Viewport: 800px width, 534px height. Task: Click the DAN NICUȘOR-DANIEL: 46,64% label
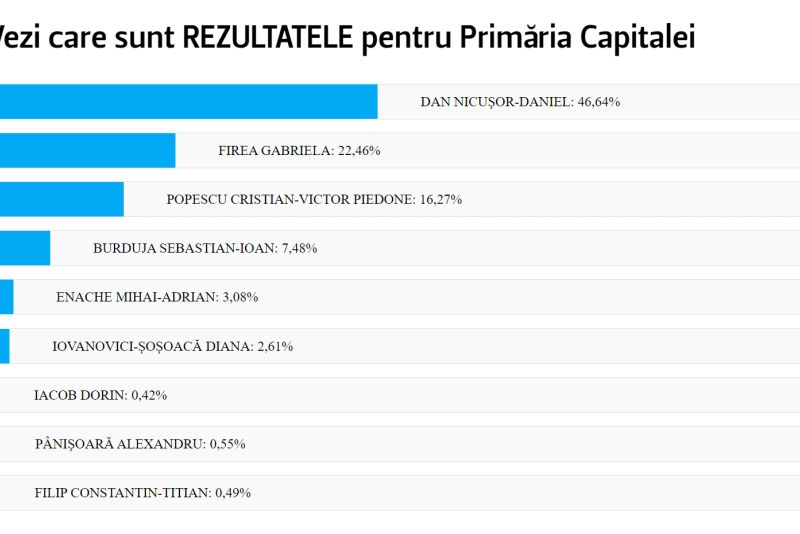[x=520, y=102]
